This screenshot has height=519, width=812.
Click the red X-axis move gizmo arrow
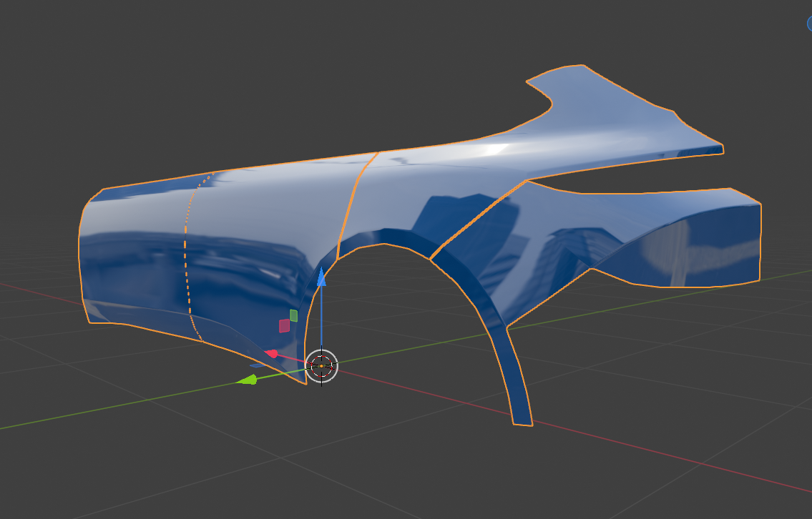[x=271, y=354]
